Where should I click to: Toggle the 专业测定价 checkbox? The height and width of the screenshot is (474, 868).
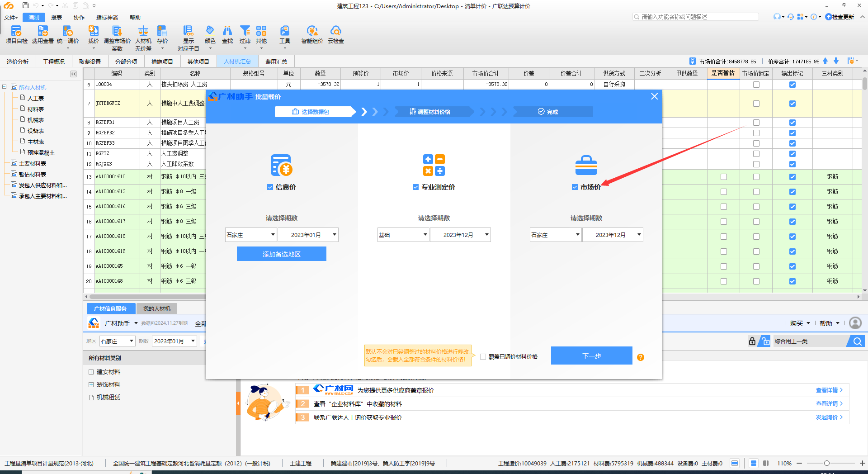click(415, 187)
